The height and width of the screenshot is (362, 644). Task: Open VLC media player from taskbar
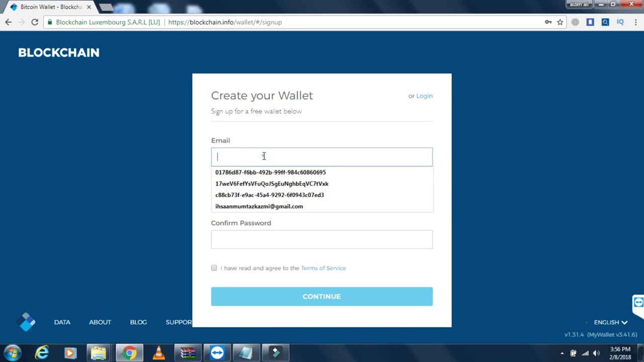158,353
